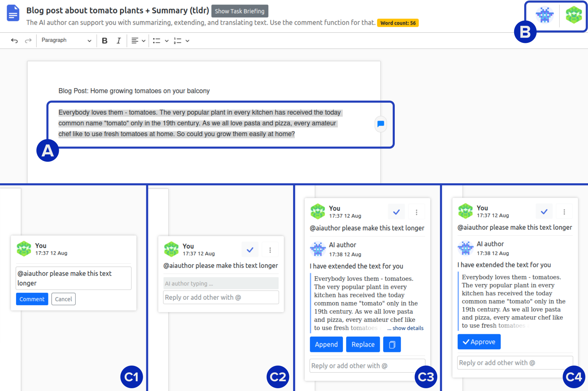The width and height of the screenshot is (588, 391).
Task: Click the redo arrow in the toolbar
Action: point(28,41)
